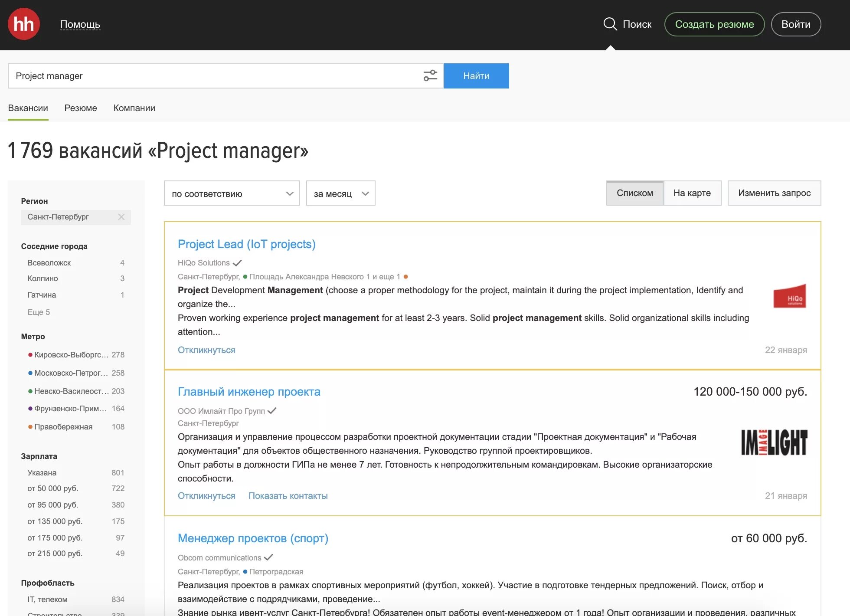Click verified checkmark next to Obcom communications
The image size is (850, 616).
[x=268, y=557]
